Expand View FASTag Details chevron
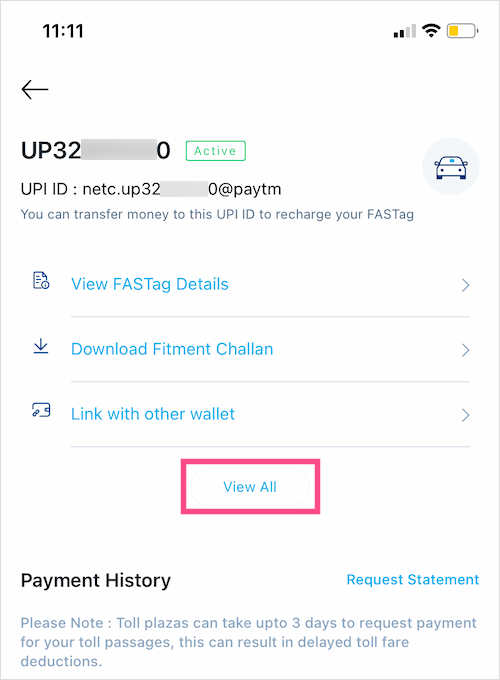The width and height of the screenshot is (500, 680). (x=465, y=285)
